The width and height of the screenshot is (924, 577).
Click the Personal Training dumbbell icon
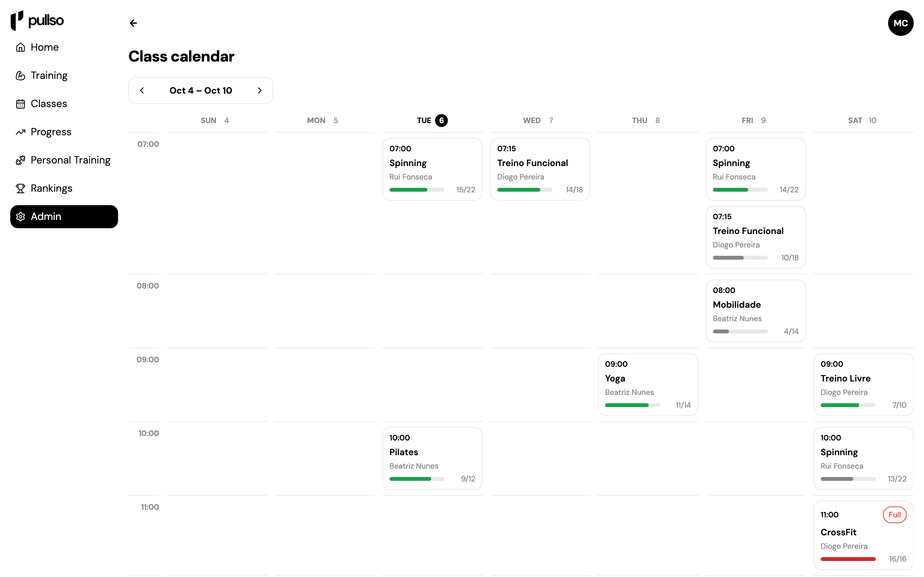pyautogui.click(x=21, y=160)
